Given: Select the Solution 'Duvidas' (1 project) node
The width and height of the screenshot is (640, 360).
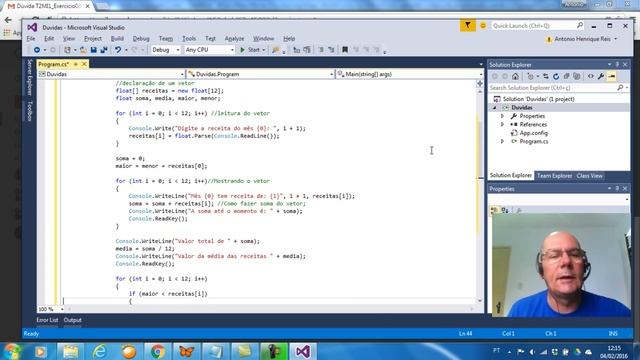Looking at the screenshot, I should [x=538, y=99].
